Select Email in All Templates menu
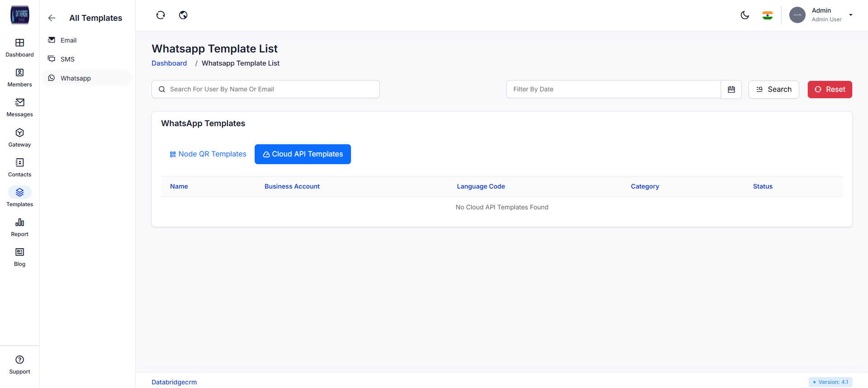This screenshot has width=868, height=388. pyautogui.click(x=68, y=40)
